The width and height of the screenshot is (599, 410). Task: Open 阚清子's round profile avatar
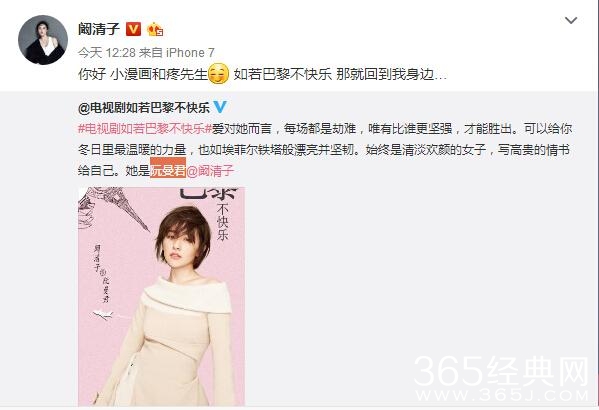[43, 40]
